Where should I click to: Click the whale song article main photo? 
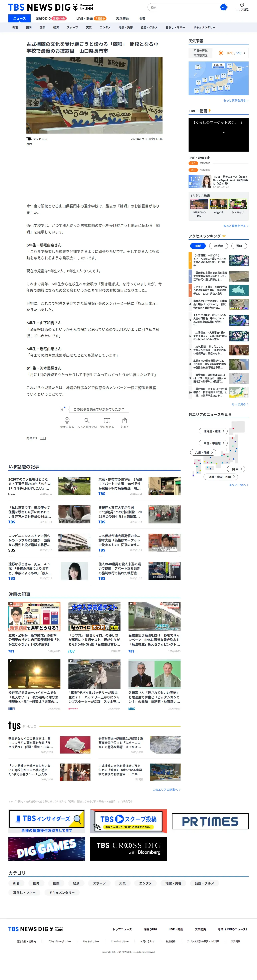point(94,95)
